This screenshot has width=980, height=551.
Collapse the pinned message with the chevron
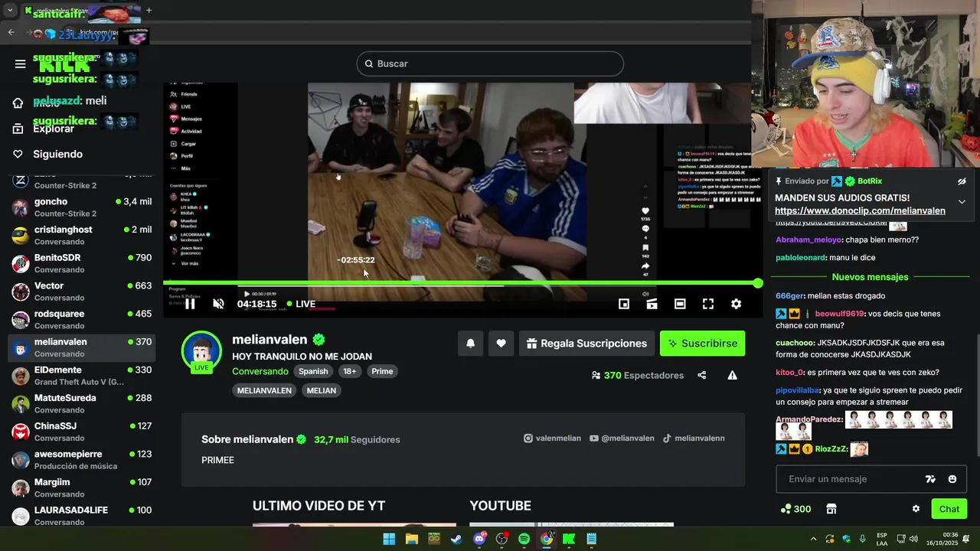click(962, 203)
